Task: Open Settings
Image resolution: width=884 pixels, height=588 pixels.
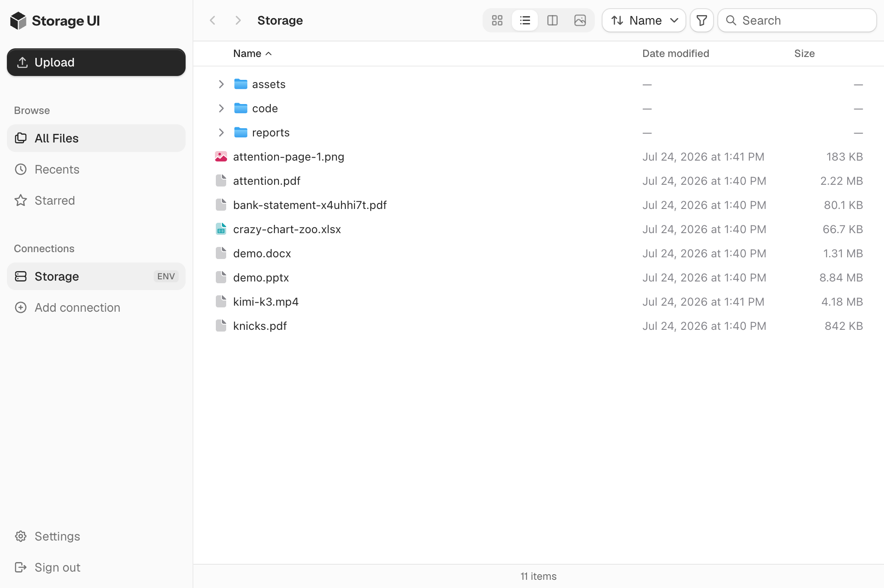Action: click(x=96, y=536)
